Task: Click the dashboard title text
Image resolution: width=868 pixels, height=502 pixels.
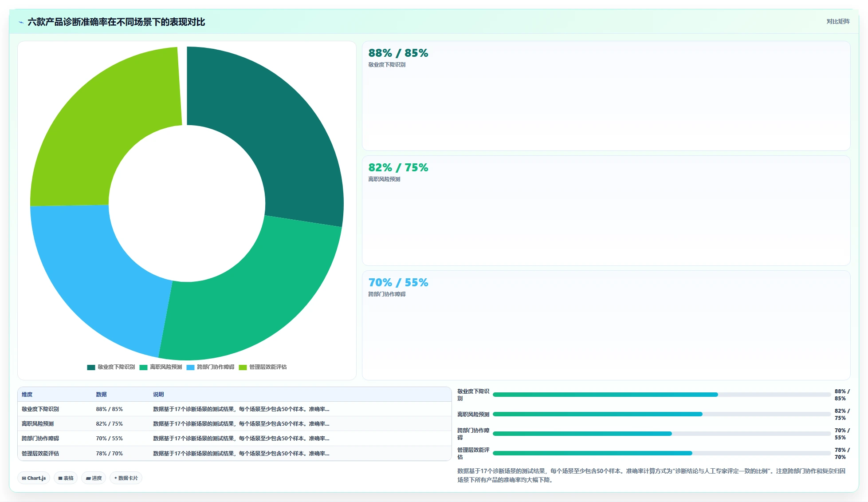Action: tap(116, 22)
